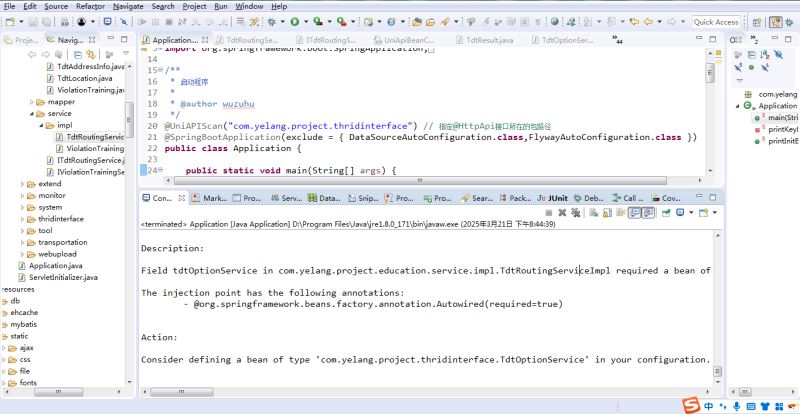800x414 pixels.
Task: Expand the extend folder
Action: point(22,184)
